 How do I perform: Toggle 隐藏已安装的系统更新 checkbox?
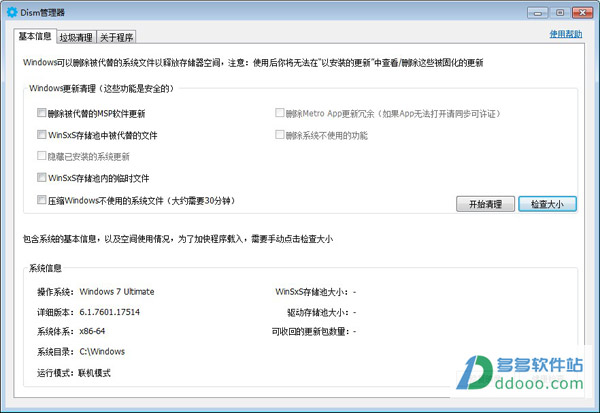coord(42,155)
